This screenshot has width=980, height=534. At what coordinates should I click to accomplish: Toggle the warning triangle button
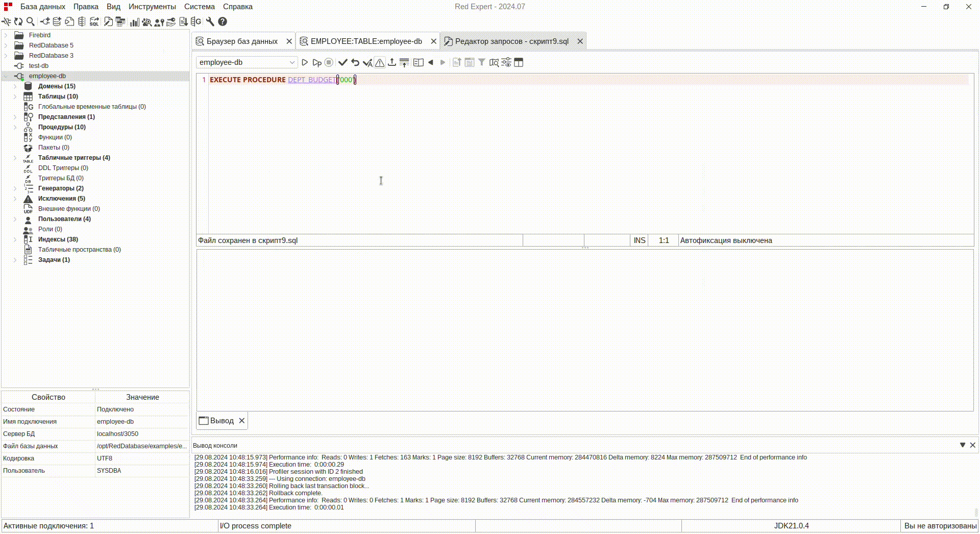tap(380, 62)
